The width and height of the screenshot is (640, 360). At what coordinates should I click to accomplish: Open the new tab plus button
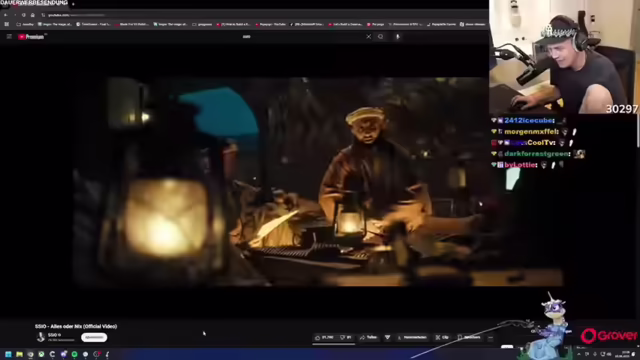tap(73, 4)
